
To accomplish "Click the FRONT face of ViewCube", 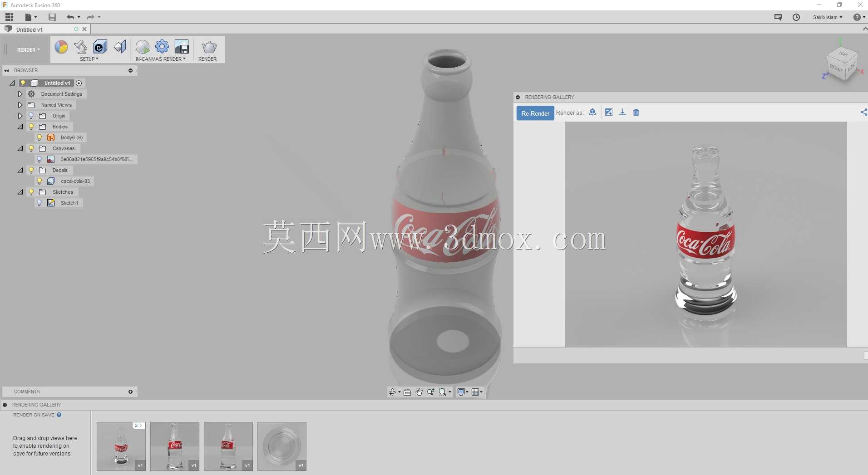I will tap(836, 69).
